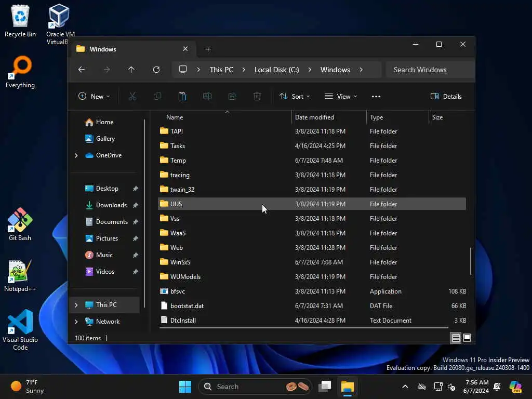Open the weather widget showing 71°F
Image resolution: width=532 pixels, height=399 pixels.
pyautogui.click(x=27, y=387)
